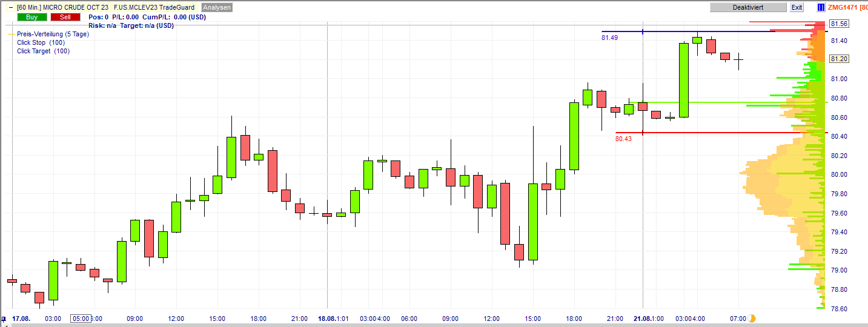868x327 pixels.
Task: Click the orange clock icon on time axis
Action: coord(752,318)
